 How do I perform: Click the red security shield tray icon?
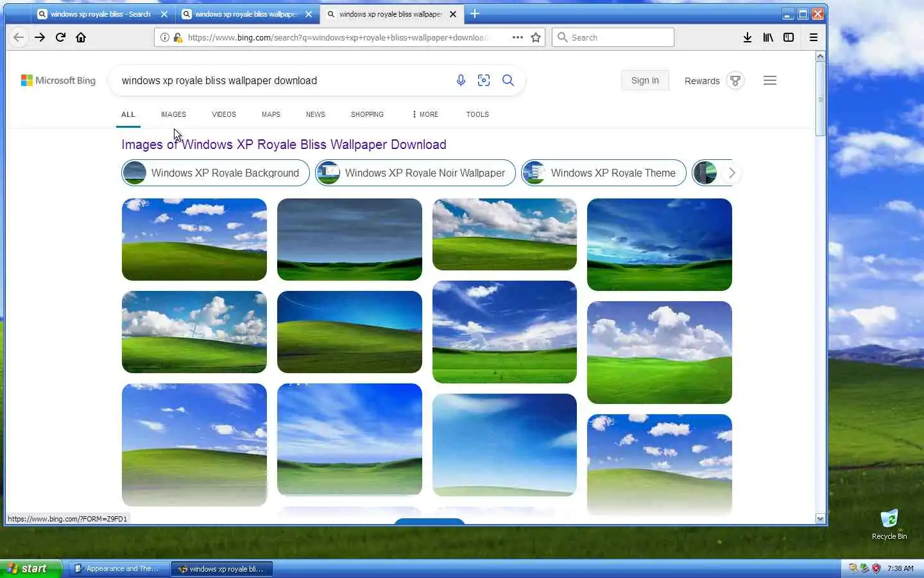click(x=876, y=568)
